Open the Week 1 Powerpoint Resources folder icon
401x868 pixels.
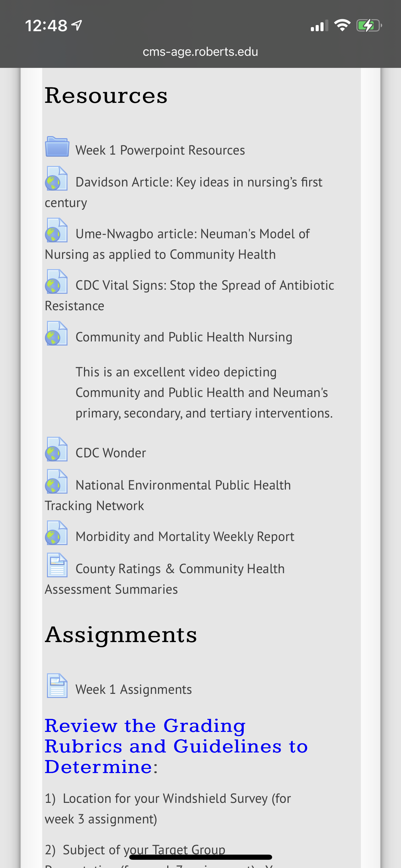click(57, 146)
